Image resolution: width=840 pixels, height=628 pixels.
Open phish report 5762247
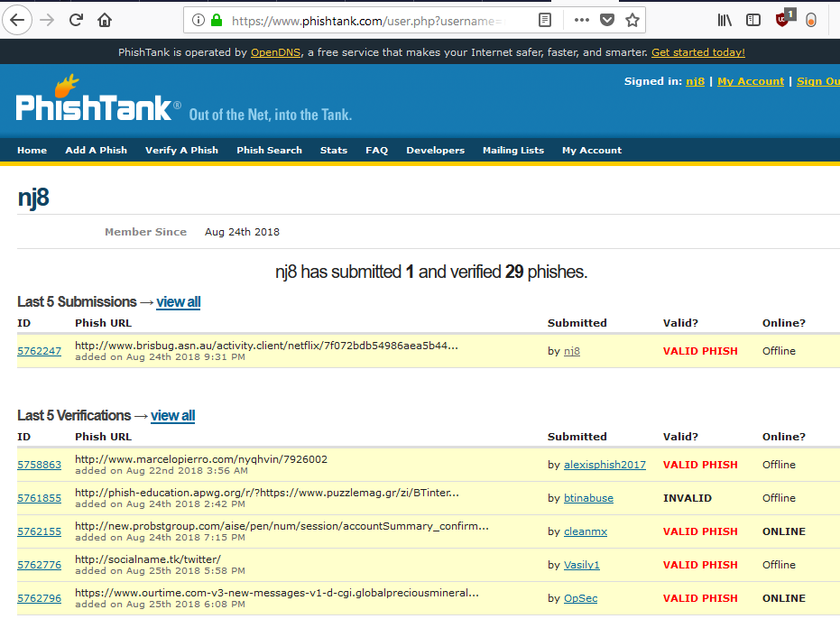point(39,350)
